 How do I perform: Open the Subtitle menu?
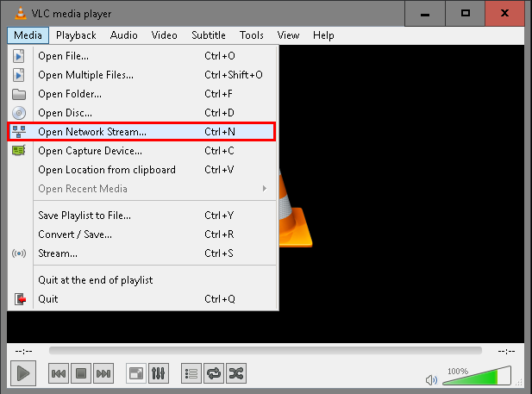209,35
